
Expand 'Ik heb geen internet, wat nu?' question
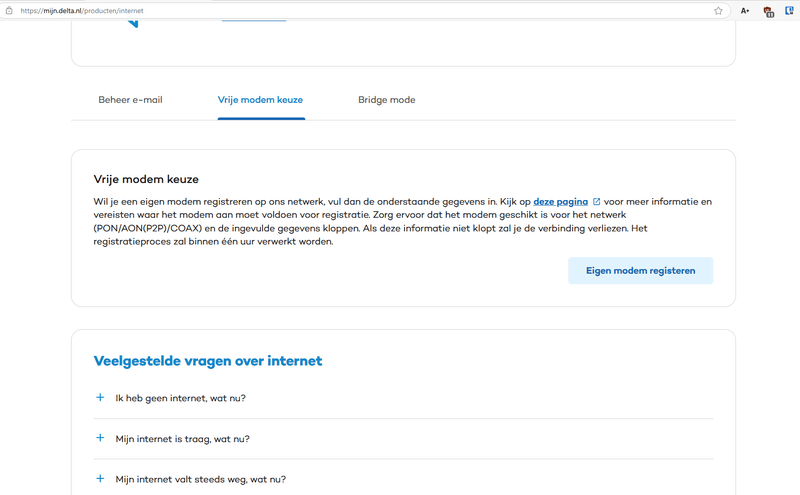pyautogui.click(x=180, y=398)
